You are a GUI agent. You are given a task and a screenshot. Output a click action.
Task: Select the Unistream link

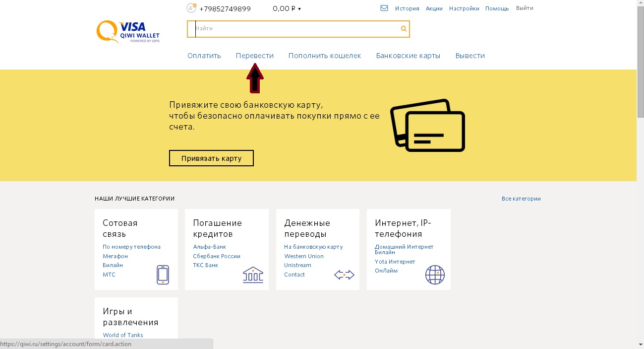[297, 265]
